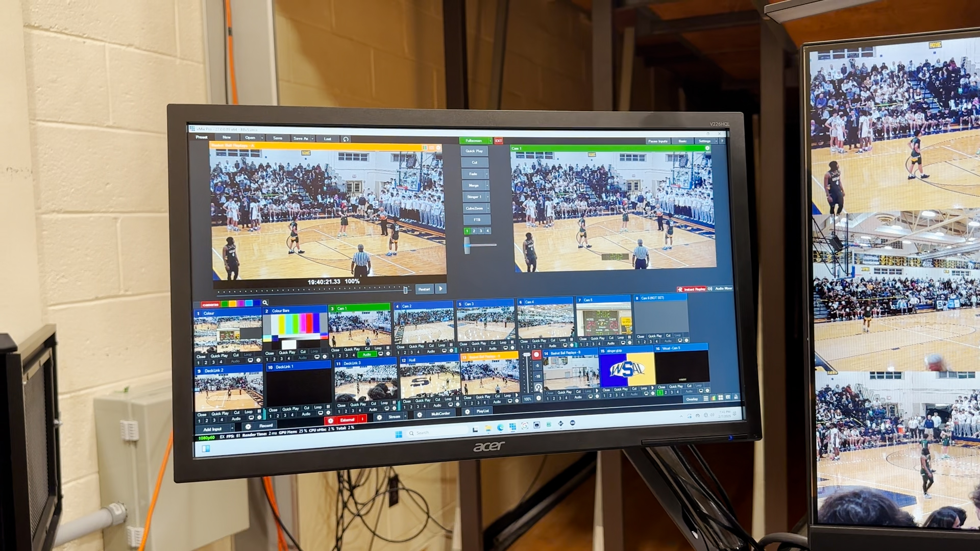This screenshot has width=980, height=551.
Task: Select the red Cameras category tab
Action: click(x=210, y=305)
